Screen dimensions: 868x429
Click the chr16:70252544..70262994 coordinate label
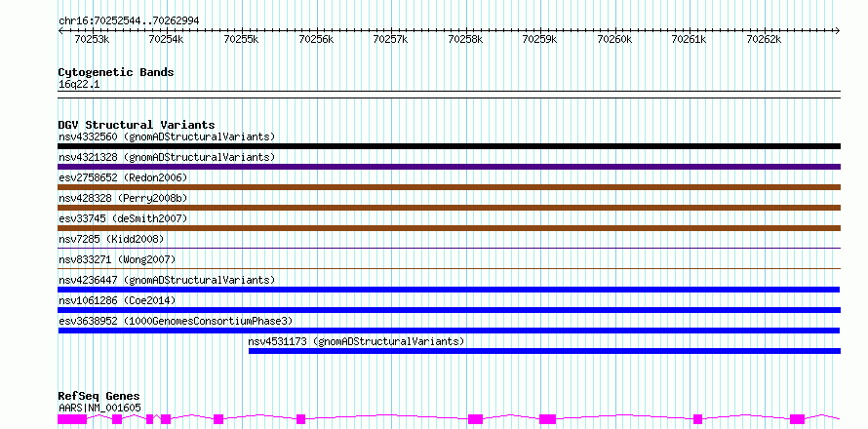(x=129, y=21)
